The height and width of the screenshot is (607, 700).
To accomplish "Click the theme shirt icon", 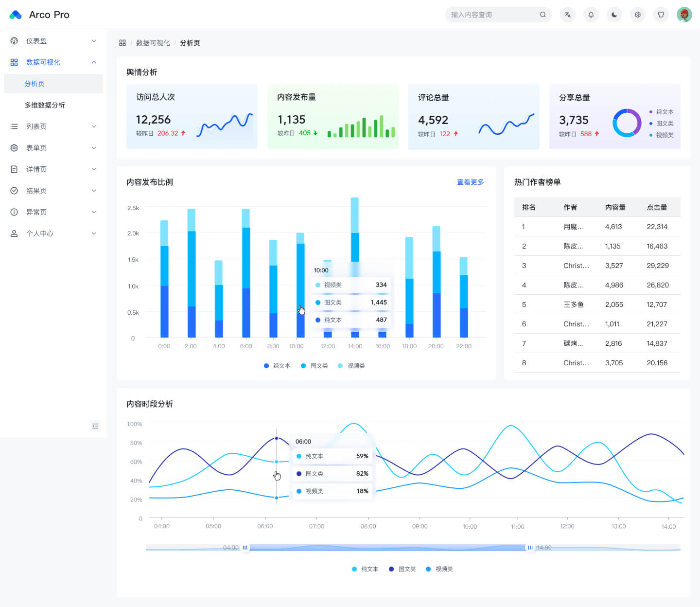I will coord(661,15).
